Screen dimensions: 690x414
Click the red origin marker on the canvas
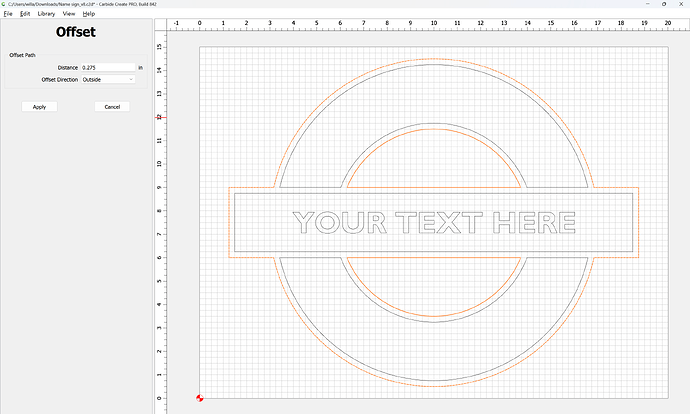199,398
